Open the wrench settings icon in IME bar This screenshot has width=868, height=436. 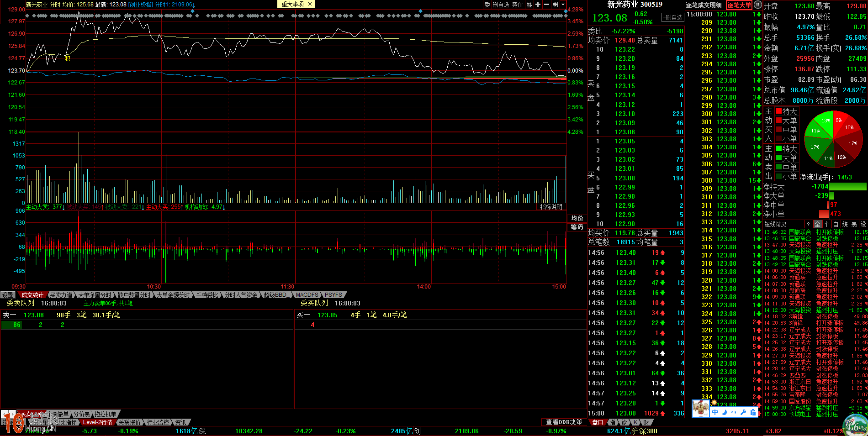tap(743, 412)
